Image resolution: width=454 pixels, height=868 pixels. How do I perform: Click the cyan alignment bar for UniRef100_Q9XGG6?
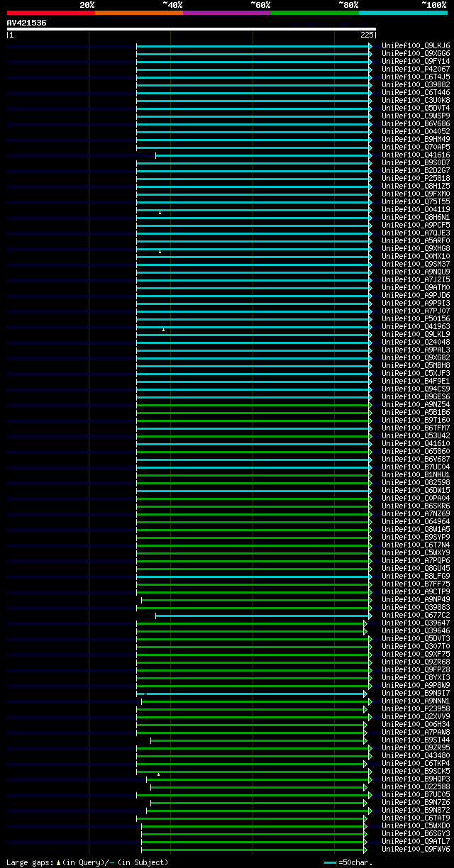(253, 54)
